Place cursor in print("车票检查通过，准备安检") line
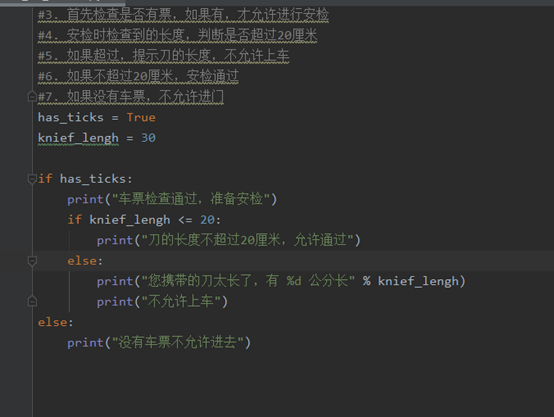The image size is (554, 417). click(x=172, y=199)
